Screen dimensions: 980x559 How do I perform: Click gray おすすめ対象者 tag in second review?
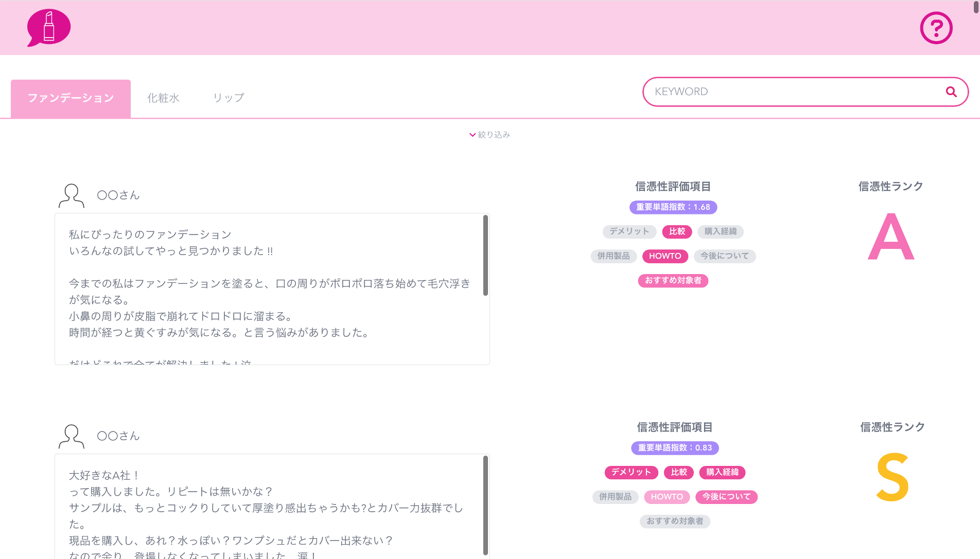point(675,521)
